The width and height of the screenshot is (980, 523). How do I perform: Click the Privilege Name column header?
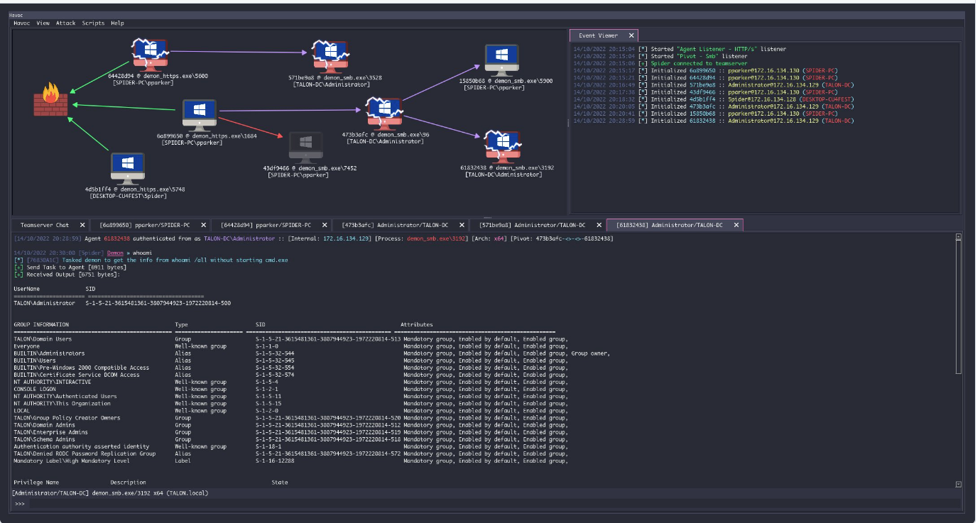(36, 483)
